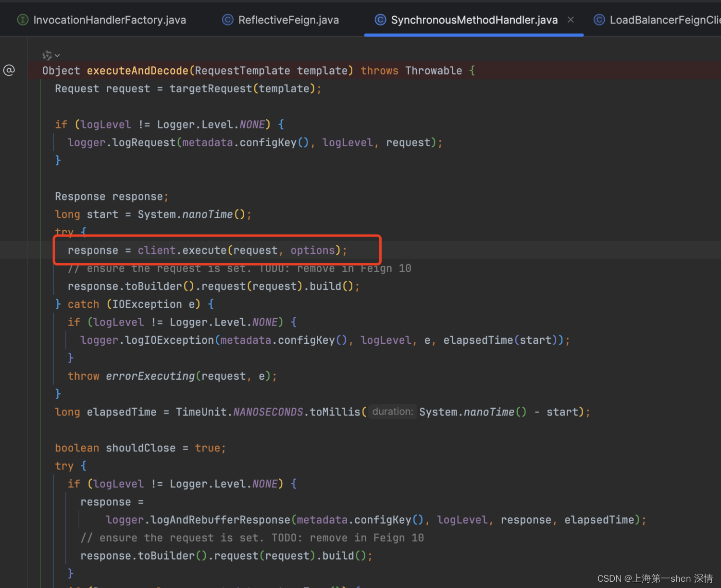Click the class icon of SynchronousMethodHandler.java
Viewport: 721px width, 588px height.
click(x=380, y=20)
